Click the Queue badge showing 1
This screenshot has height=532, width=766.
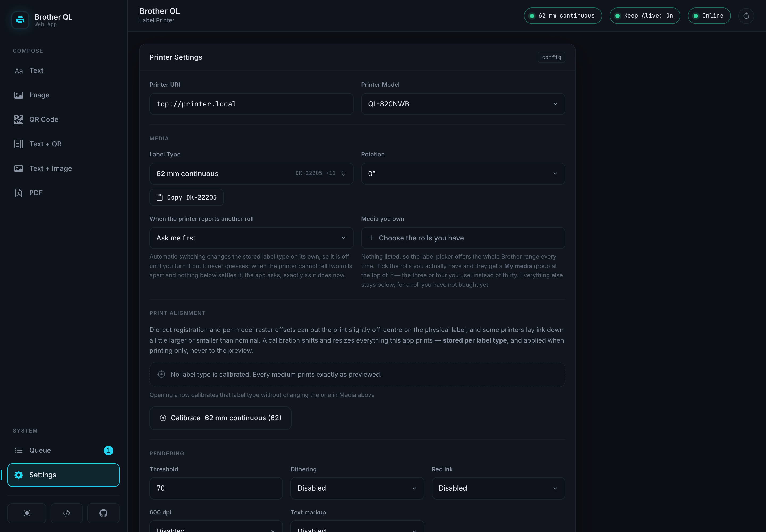[108, 450]
